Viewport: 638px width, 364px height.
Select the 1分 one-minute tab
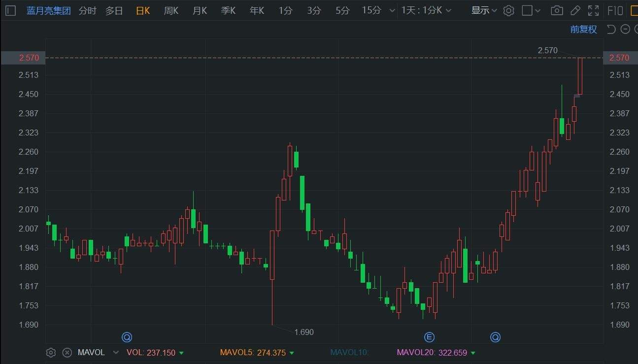(285, 10)
